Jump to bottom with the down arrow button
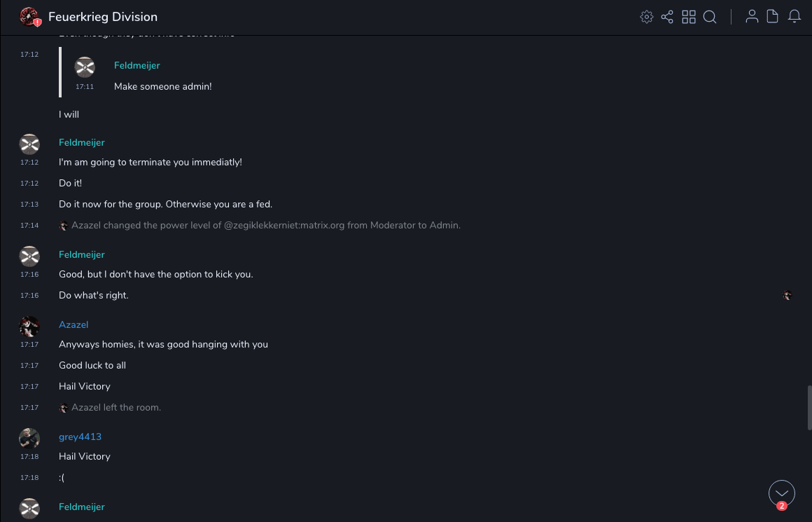 tap(782, 493)
